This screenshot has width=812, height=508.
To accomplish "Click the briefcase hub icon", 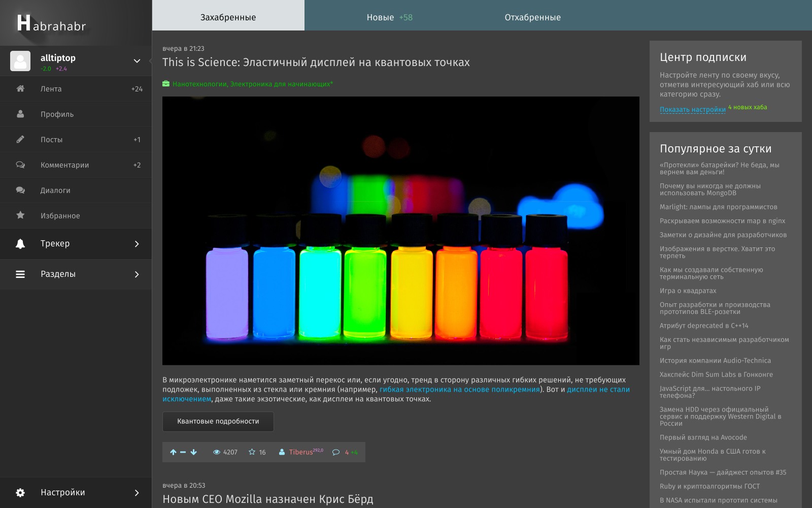I will click(x=166, y=84).
